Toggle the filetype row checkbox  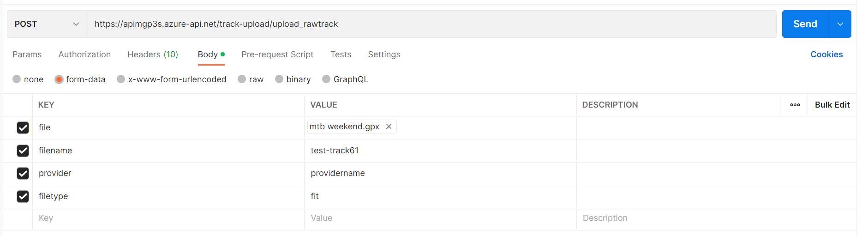pos(23,196)
